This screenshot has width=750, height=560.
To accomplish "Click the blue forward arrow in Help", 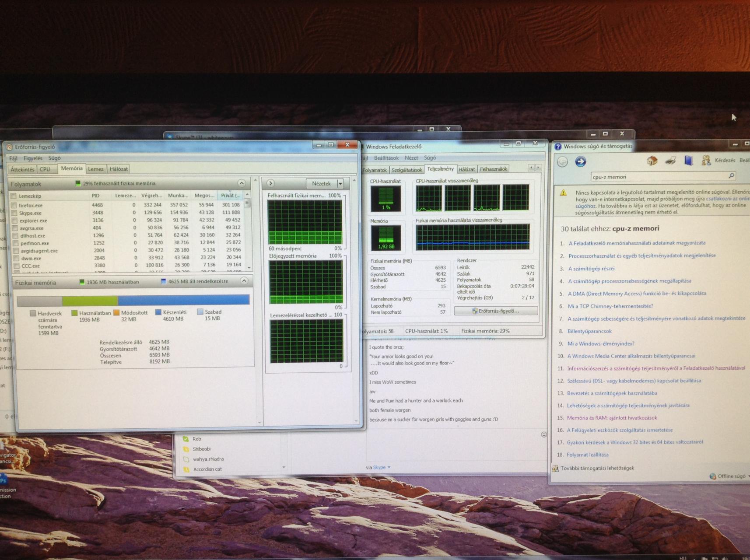I will click(581, 162).
